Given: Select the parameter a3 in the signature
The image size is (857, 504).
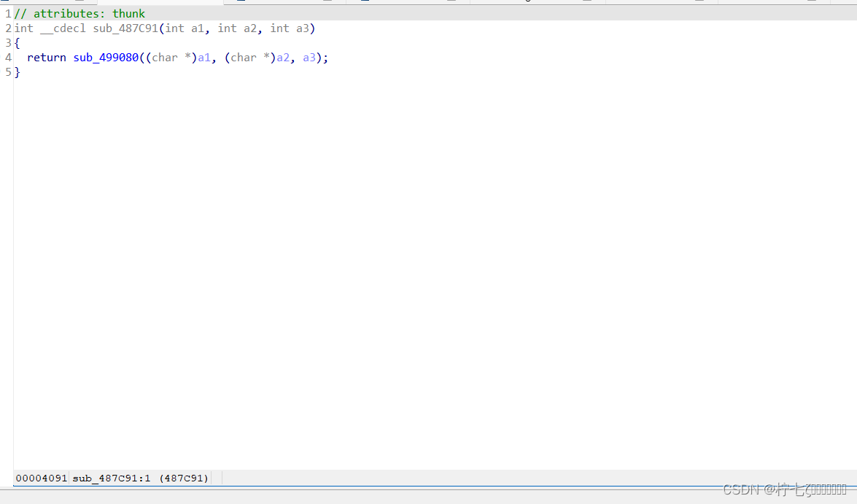Looking at the screenshot, I should click(x=303, y=28).
